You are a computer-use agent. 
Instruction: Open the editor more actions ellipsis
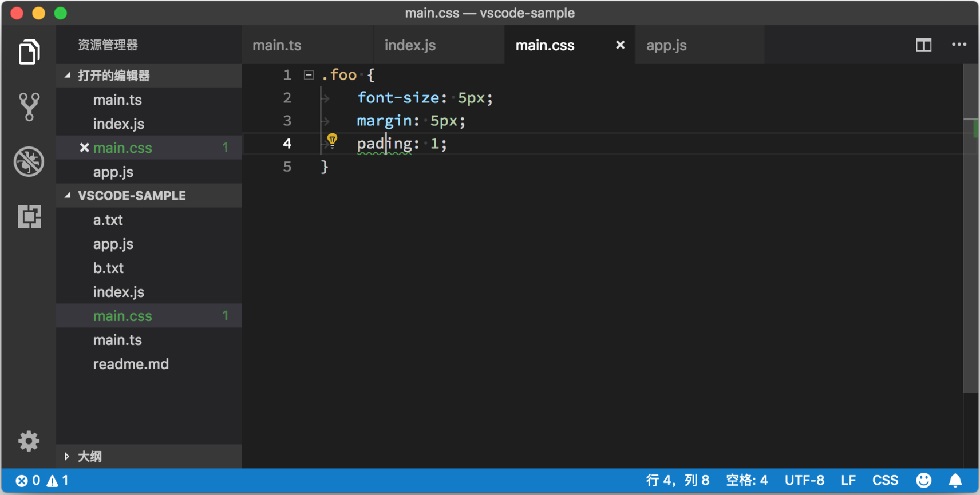(x=959, y=45)
